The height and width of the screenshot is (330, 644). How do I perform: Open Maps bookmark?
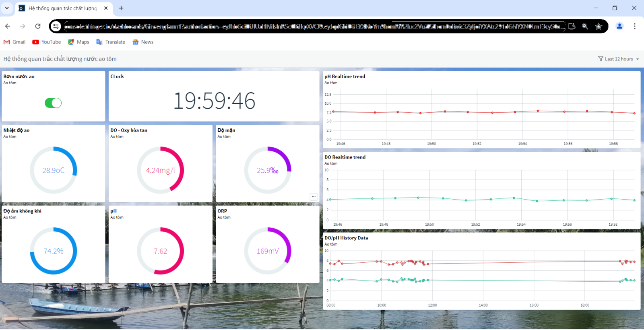(78, 42)
